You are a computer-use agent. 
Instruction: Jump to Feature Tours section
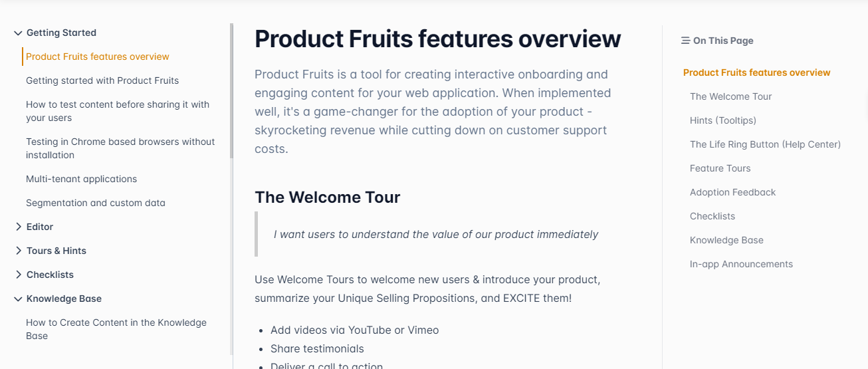(x=720, y=168)
